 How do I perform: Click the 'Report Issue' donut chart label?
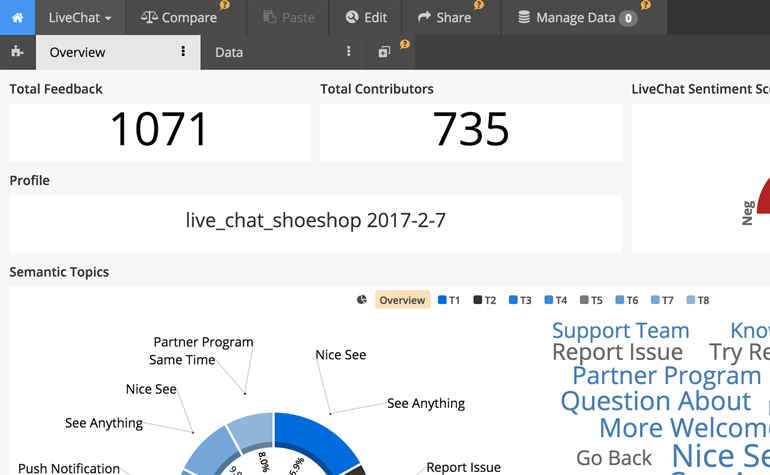point(464,468)
